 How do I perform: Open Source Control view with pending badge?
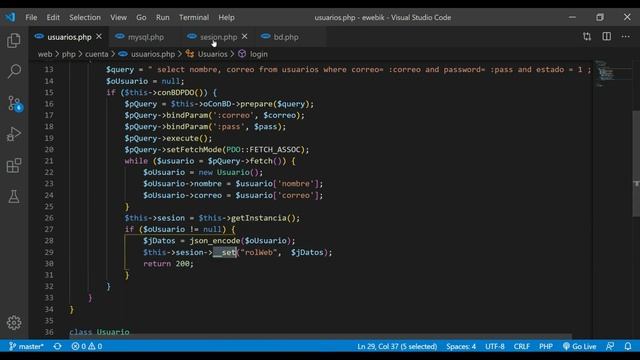[15, 103]
